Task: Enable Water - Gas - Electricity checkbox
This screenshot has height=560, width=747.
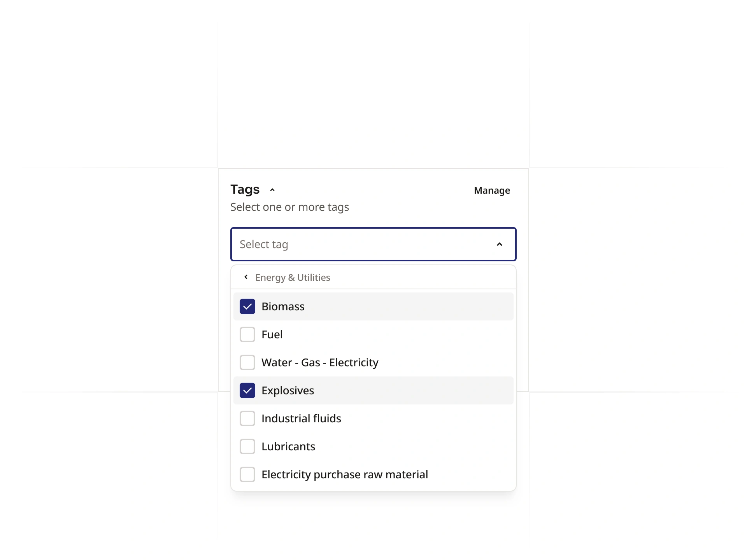Action: pos(247,362)
